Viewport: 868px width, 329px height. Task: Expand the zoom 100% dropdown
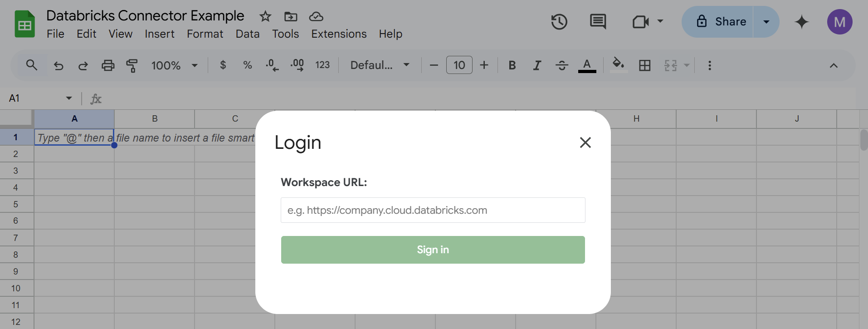tap(175, 65)
